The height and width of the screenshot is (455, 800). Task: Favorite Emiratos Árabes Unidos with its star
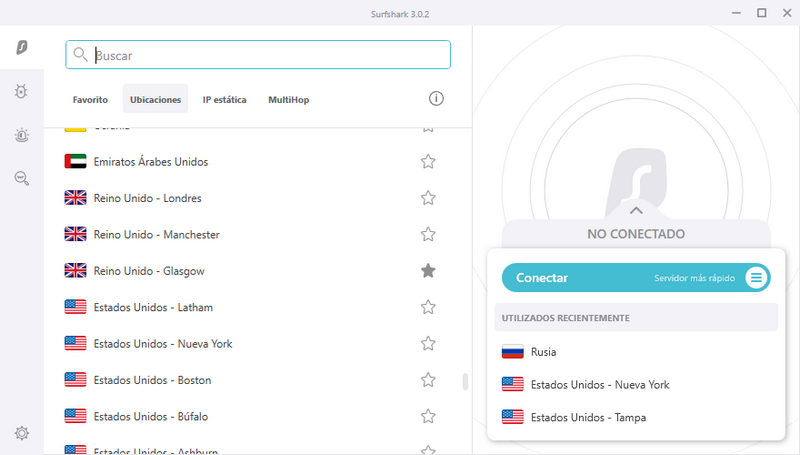pos(428,162)
